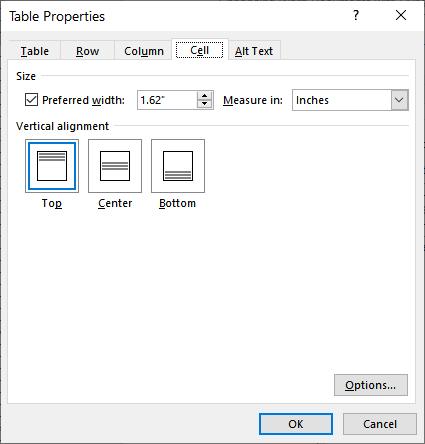Select the Top vertical alignment icon
425x444 pixels.
[x=52, y=166]
